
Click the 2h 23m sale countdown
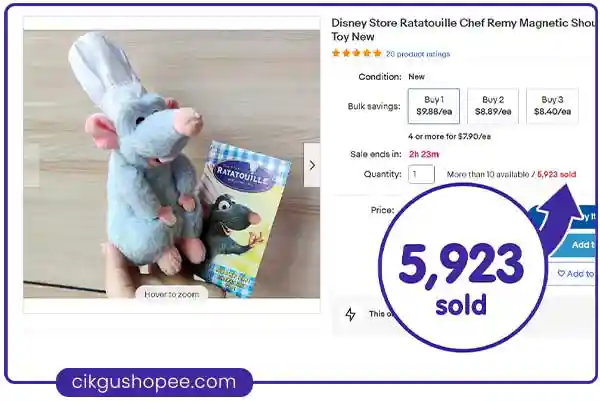pyautogui.click(x=424, y=154)
